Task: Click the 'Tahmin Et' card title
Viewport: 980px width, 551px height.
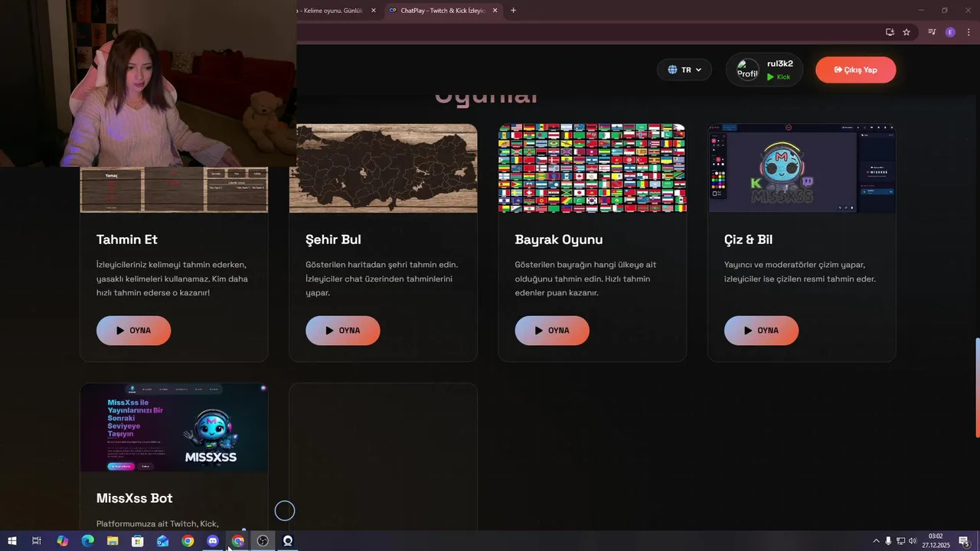Action: point(127,240)
